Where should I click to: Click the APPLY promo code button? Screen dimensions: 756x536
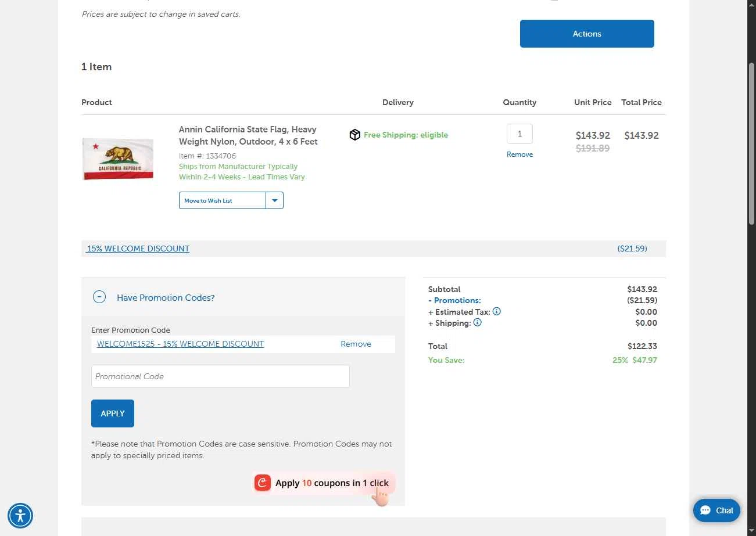tap(113, 413)
